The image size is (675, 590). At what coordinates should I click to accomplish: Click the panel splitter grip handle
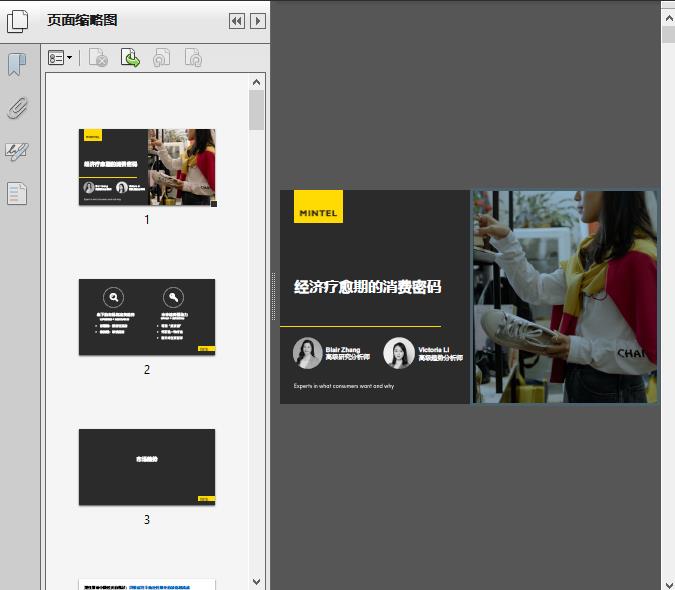point(273,297)
